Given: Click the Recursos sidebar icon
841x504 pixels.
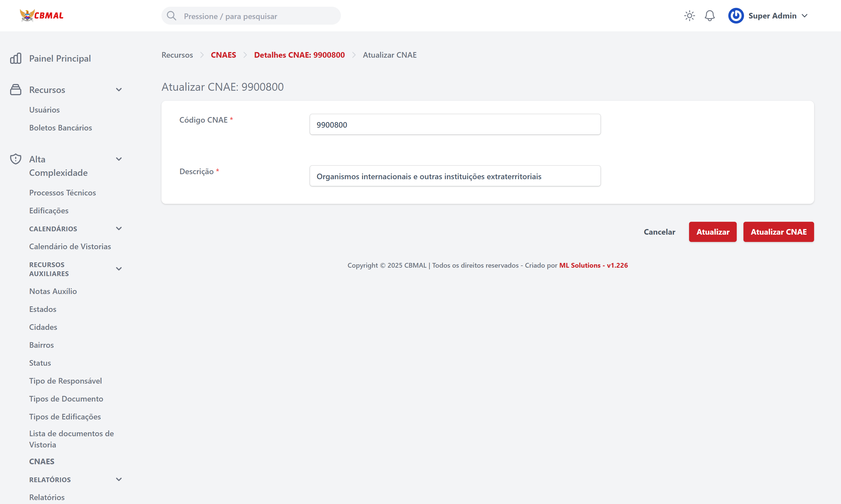Looking at the screenshot, I should pyautogui.click(x=16, y=90).
